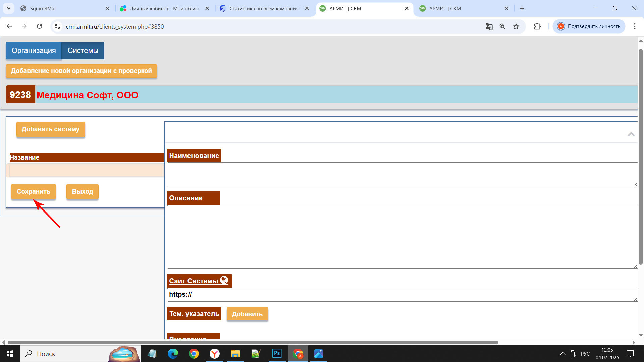The image size is (644, 362).
Task: Click the Наименование label
Action: pos(194,156)
